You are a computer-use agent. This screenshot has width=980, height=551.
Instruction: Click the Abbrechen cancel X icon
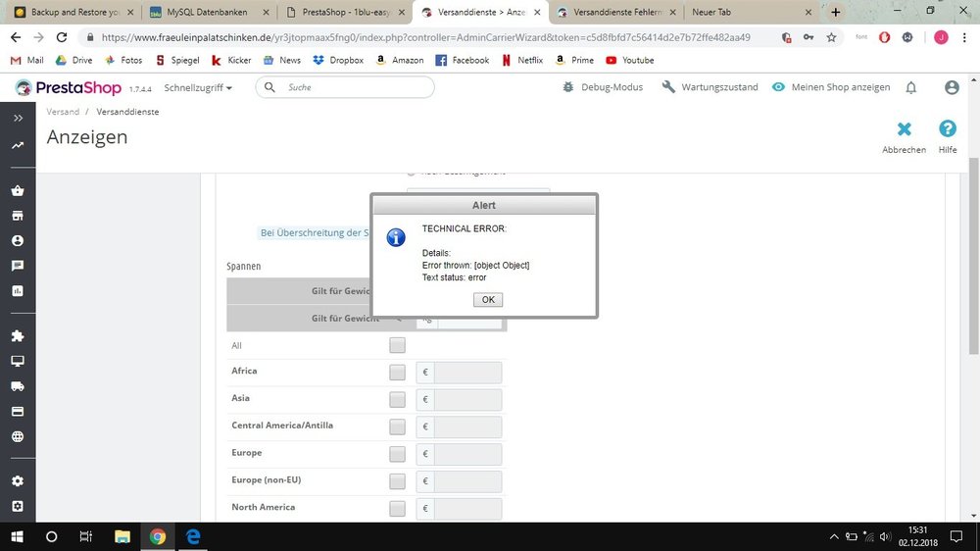pyautogui.click(x=904, y=129)
